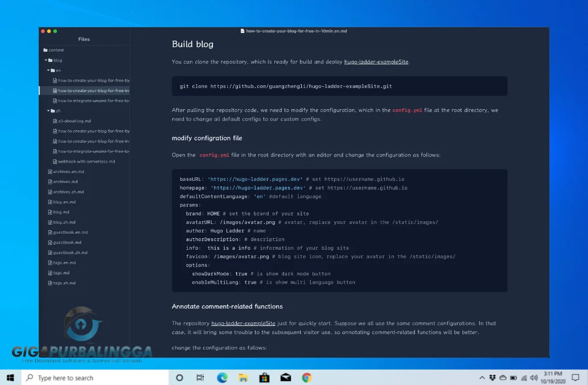
Task: Check Wi-Fi status via the network tray icon
Action: click(x=524, y=377)
